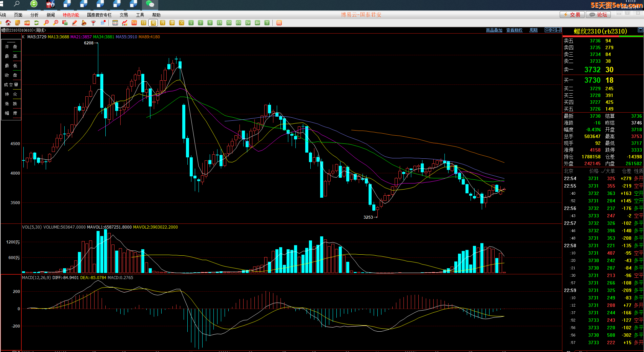Click the taskbar search magnifier
This screenshot has width=644, height=352.
(x=17, y=4)
